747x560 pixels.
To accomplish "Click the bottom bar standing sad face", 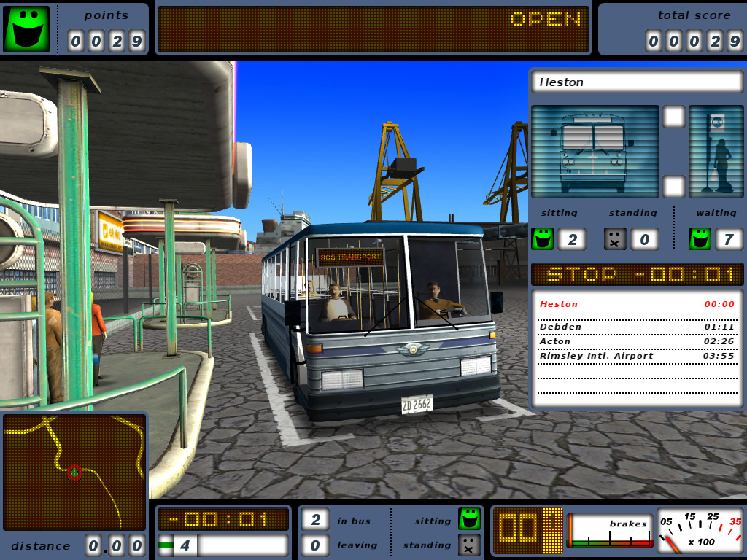I will [469, 545].
